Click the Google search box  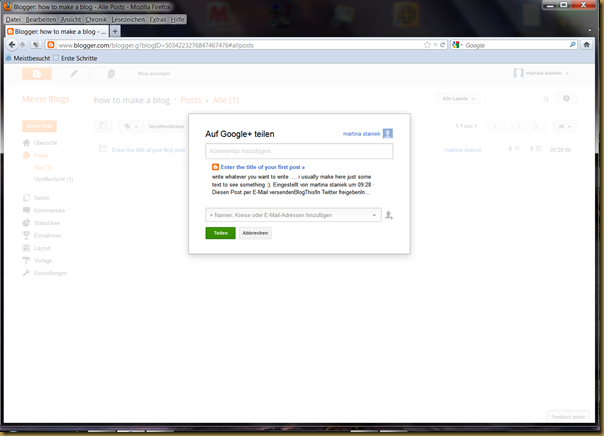pyautogui.click(x=516, y=45)
